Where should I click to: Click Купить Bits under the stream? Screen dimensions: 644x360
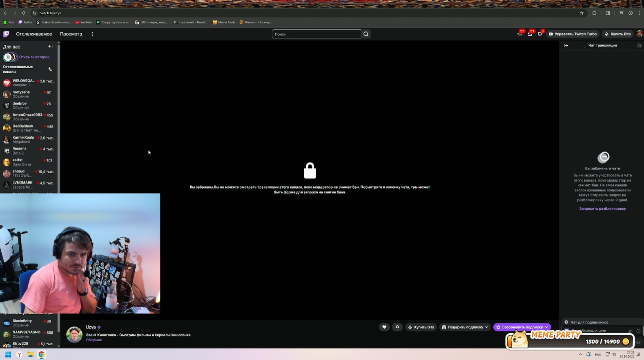421,327
